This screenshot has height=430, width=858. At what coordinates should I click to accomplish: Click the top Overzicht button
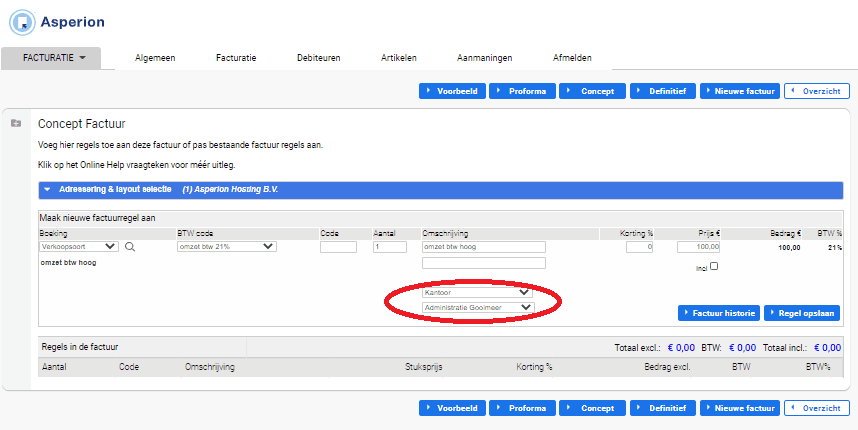coord(817,91)
